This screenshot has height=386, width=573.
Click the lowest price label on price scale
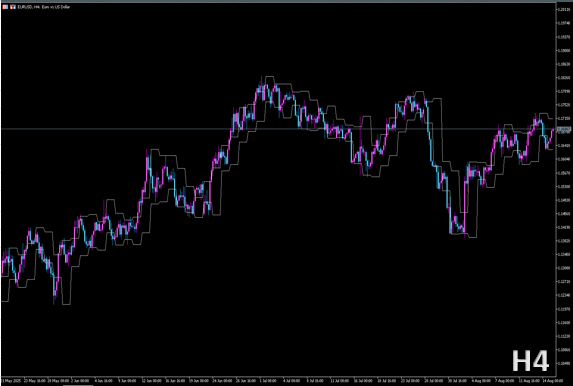(x=565, y=363)
